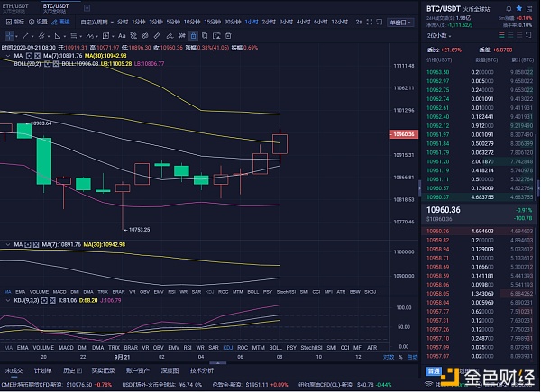Open 深度图 depth chart tab
This screenshot has width=541, height=392.
170,370
